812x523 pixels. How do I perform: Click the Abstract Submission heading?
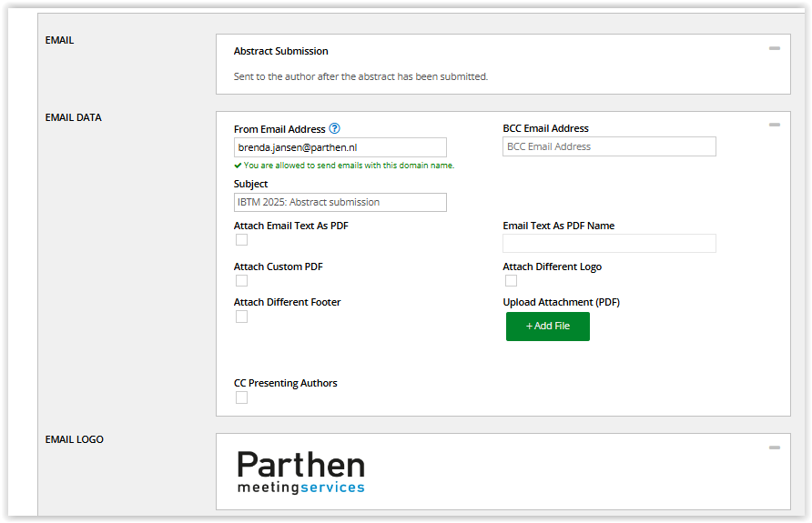(x=280, y=52)
